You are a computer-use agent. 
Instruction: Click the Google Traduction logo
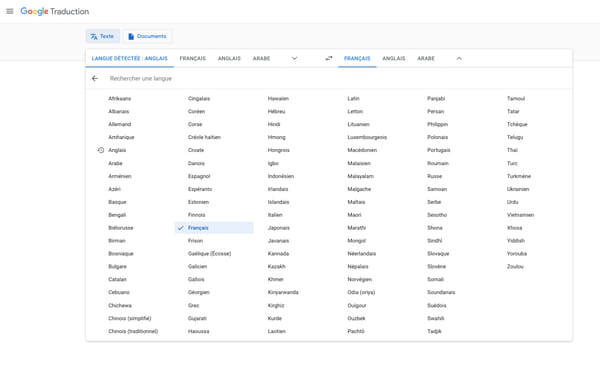[x=55, y=11]
